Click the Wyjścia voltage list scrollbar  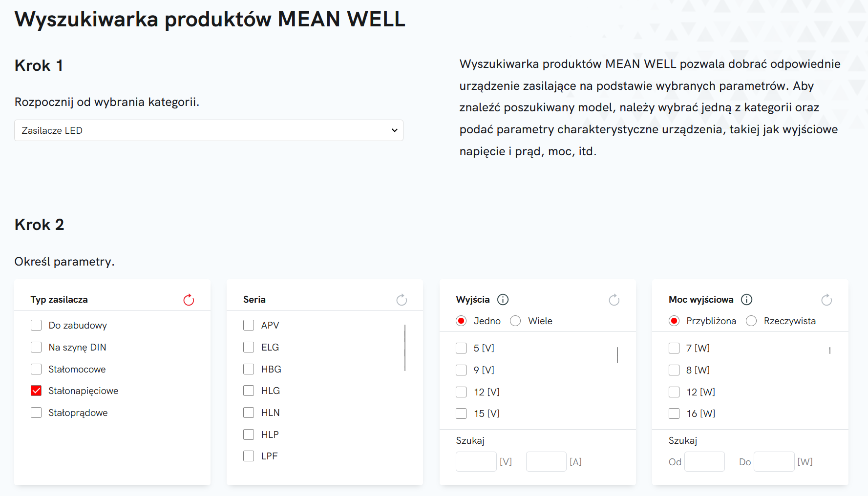click(x=617, y=355)
